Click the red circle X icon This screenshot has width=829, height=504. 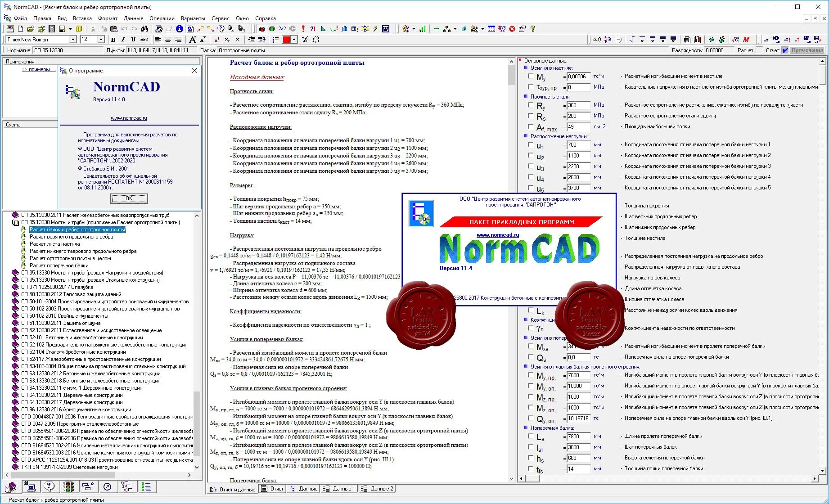(512, 29)
